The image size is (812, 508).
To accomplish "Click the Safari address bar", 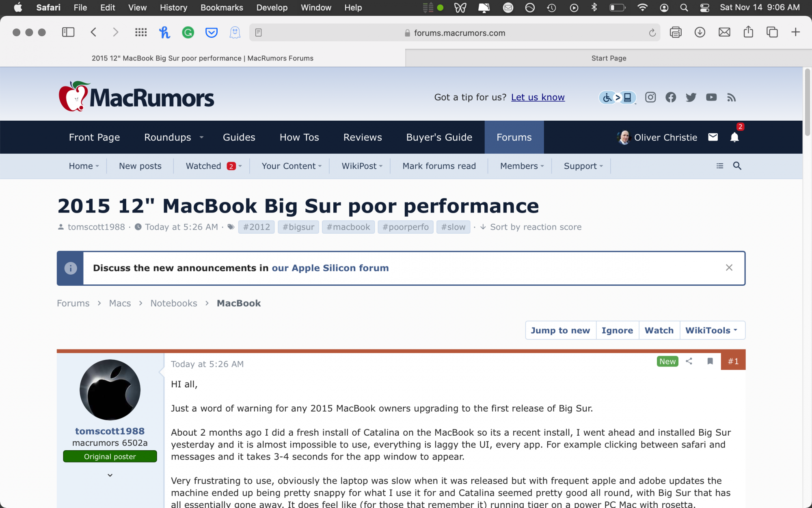I will (x=455, y=33).
